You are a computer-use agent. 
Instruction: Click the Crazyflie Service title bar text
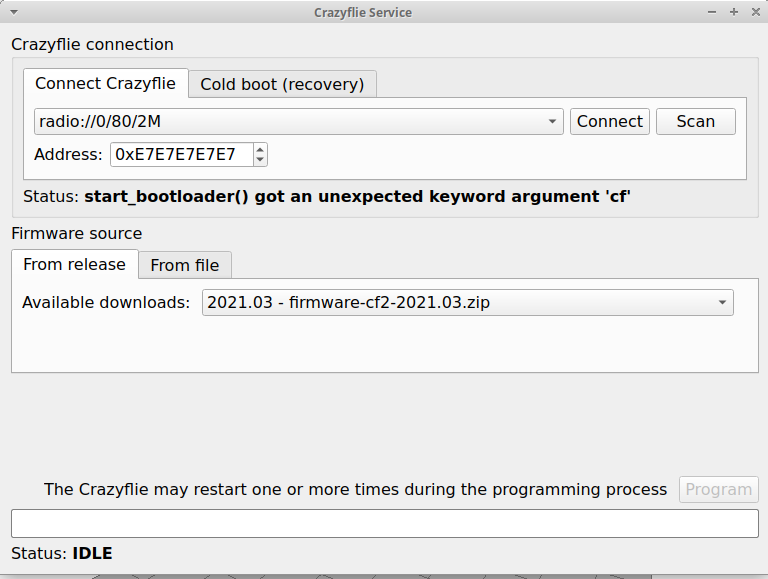(362, 12)
